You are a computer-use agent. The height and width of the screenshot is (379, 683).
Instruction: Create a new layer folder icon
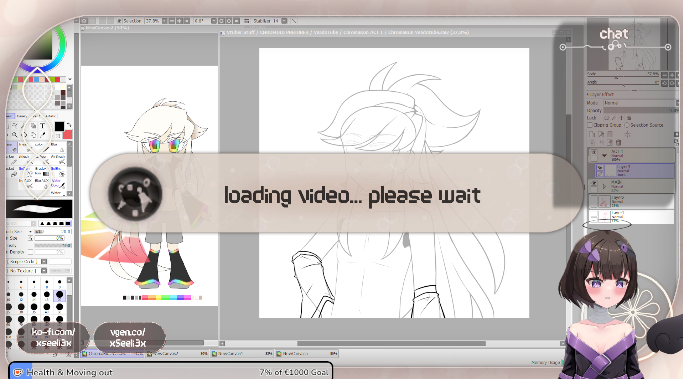point(610,134)
